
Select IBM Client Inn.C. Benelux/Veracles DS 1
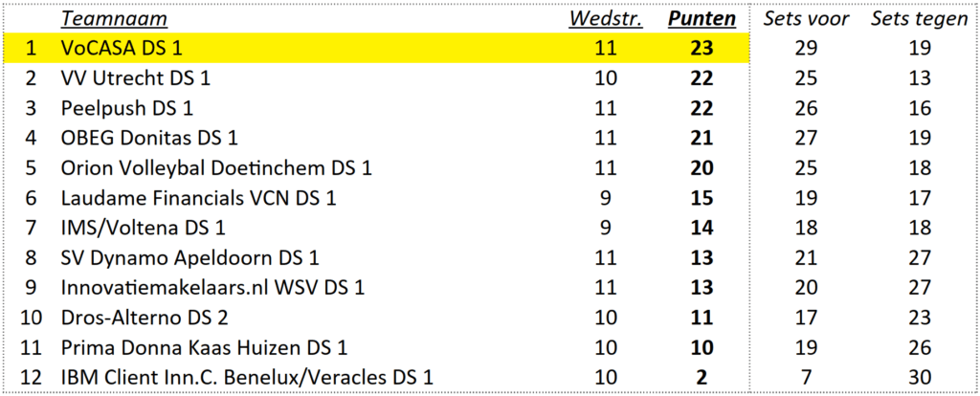click(247, 377)
